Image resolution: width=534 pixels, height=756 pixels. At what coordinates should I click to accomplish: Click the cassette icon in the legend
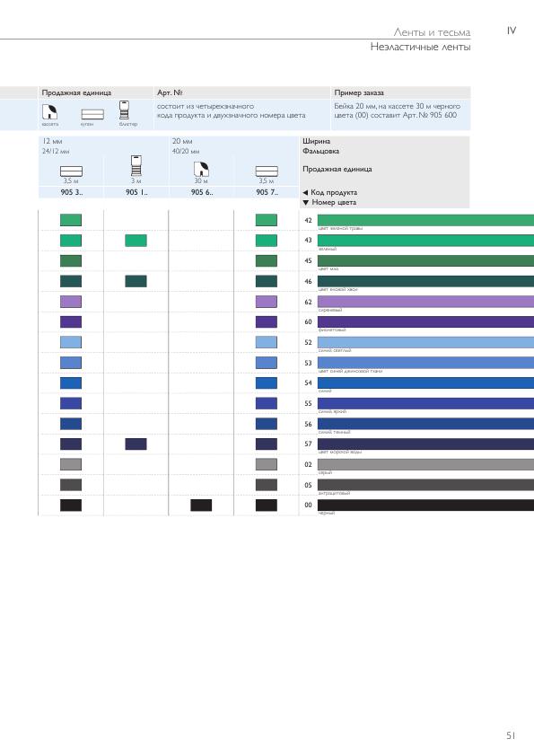coord(49,112)
